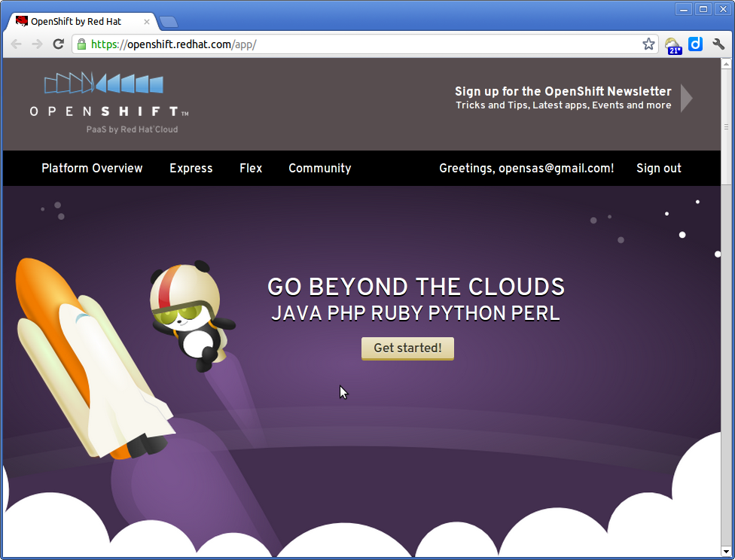Click the green SSL padlock icon
Image resolution: width=735 pixels, height=560 pixels.
tap(81, 44)
